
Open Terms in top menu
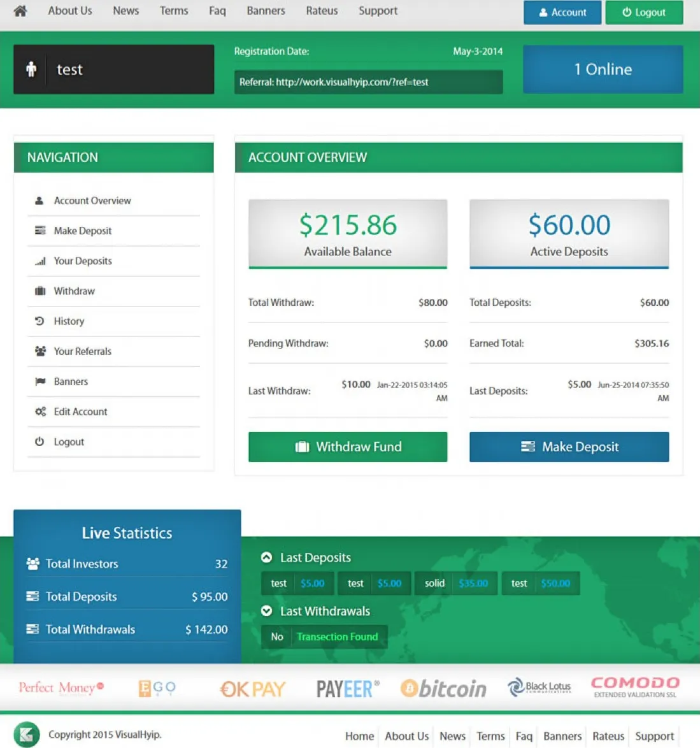pyautogui.click(x=174, y=10)
